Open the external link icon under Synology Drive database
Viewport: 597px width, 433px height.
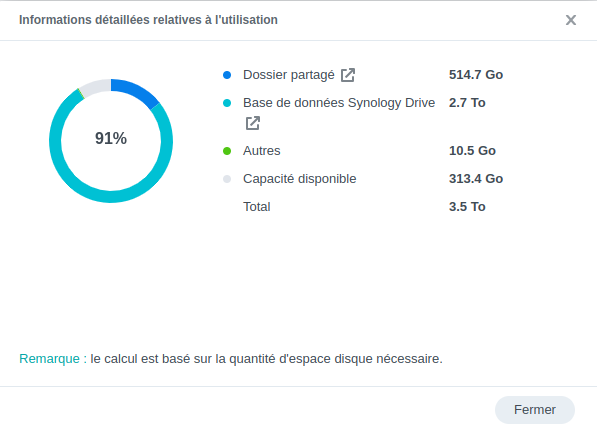tap(253, 123)
